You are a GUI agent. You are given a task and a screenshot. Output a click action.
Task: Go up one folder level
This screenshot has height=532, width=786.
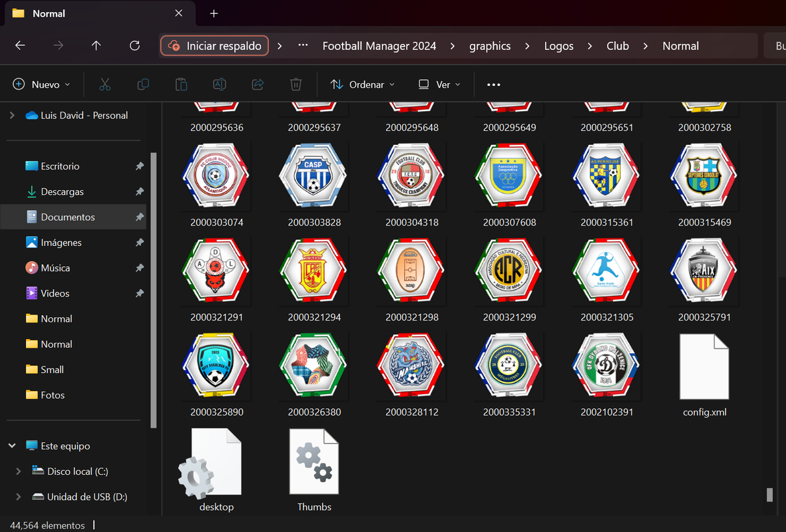tap(97, 46)
